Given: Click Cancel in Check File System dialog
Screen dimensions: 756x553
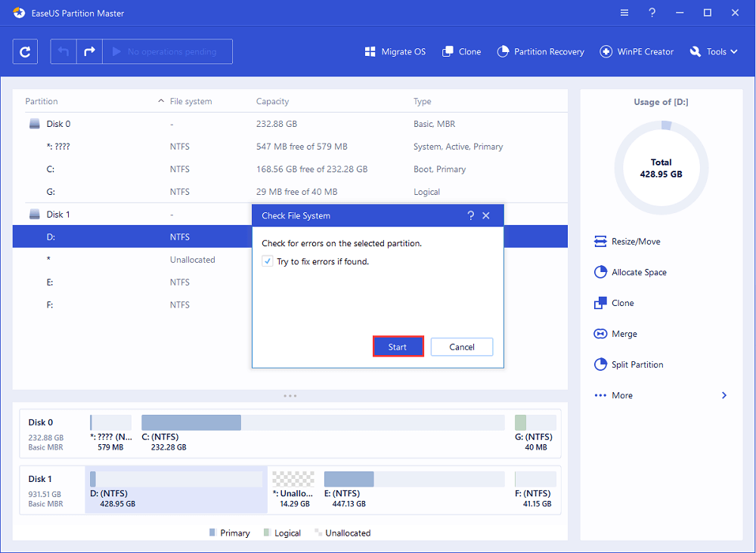Looking at the screenshot, I should pyautogui.click(x=462, y=347).
